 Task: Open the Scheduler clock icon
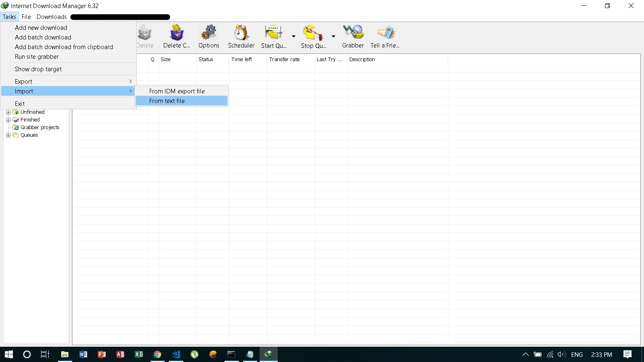tap(240, 35)
